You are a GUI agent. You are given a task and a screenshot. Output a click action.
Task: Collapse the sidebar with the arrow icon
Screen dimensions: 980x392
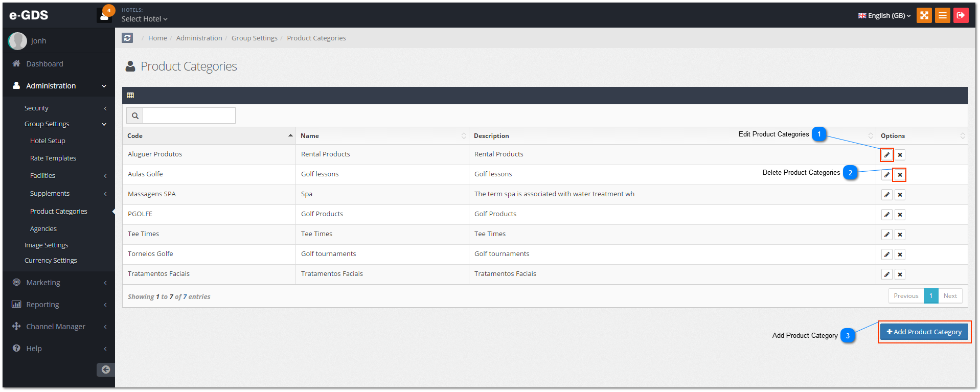click(x=106, y=370)
